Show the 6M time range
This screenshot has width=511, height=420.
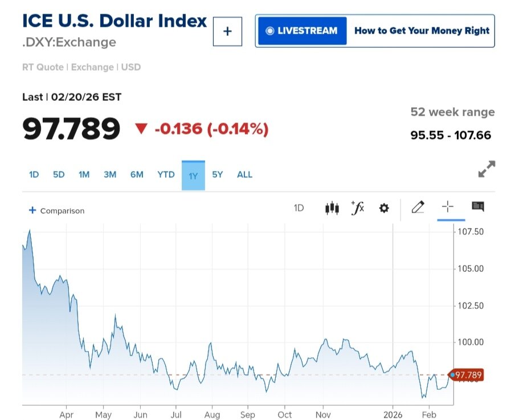point(137,174)
